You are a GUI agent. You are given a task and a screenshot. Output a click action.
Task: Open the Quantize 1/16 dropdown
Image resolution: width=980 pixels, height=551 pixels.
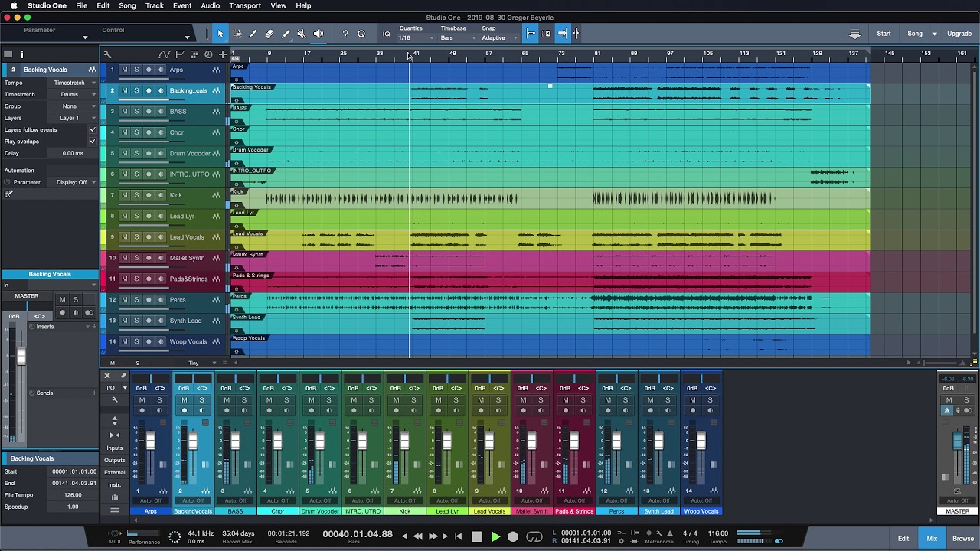tap(416, 37)
